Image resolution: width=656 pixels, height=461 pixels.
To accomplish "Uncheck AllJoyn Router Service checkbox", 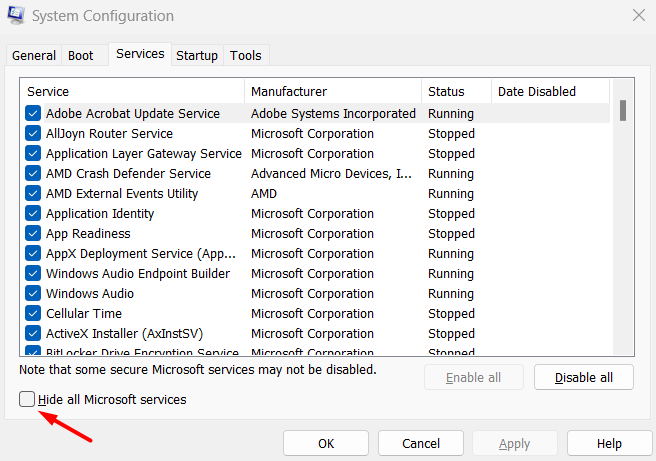I will coord(33,134).
